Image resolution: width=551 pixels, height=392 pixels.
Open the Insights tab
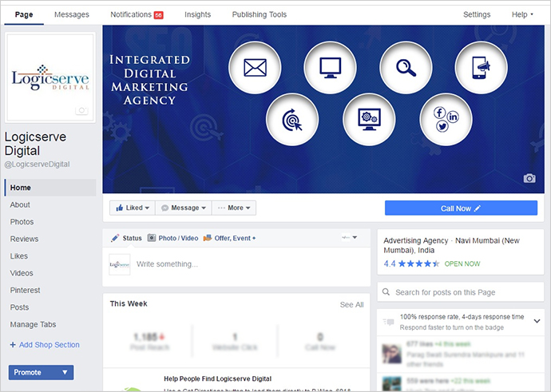[197, 14]
